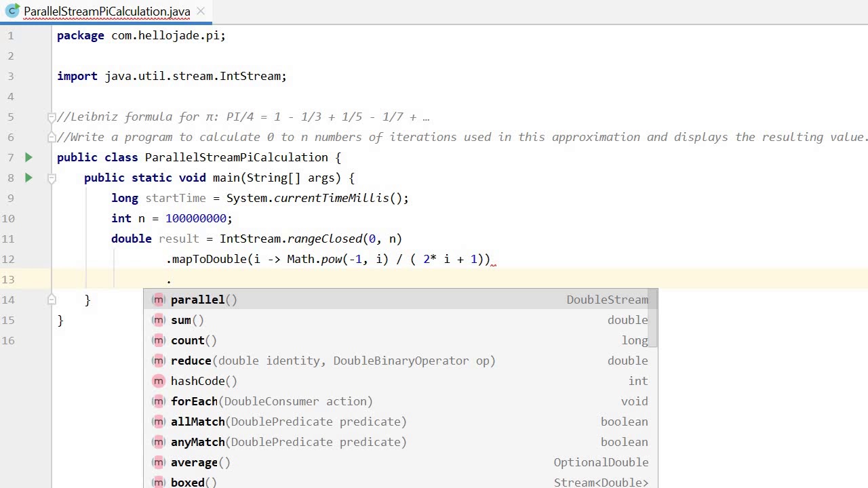Viewport: 868px width, 488px height.
Task: Click the method icon beside parallel()
Action: click(159, 300)
